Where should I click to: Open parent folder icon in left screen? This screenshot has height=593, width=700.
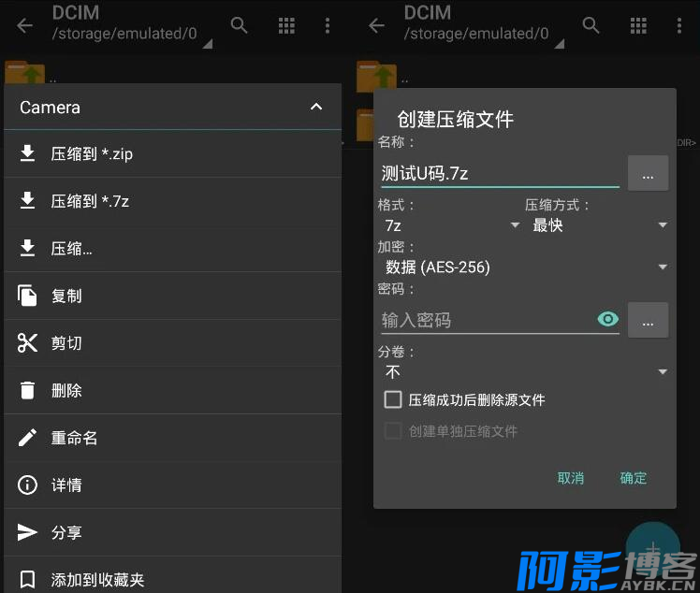(x=25, y=72)
